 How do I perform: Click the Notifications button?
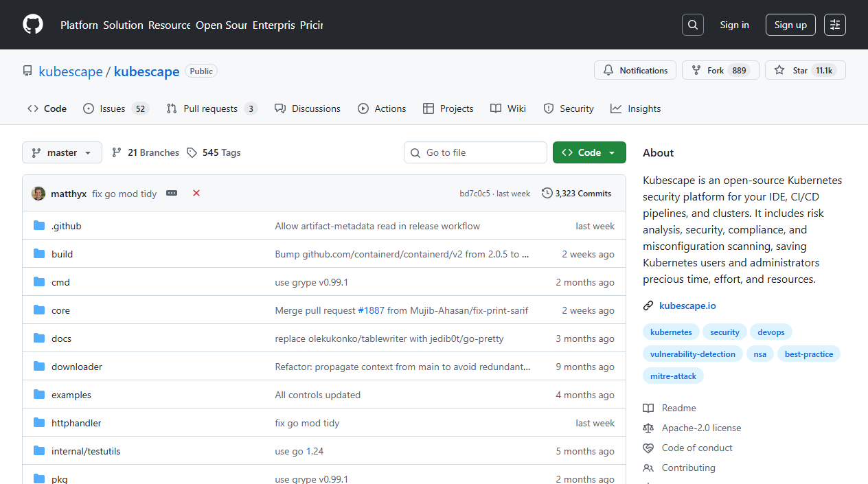point(635,70)
